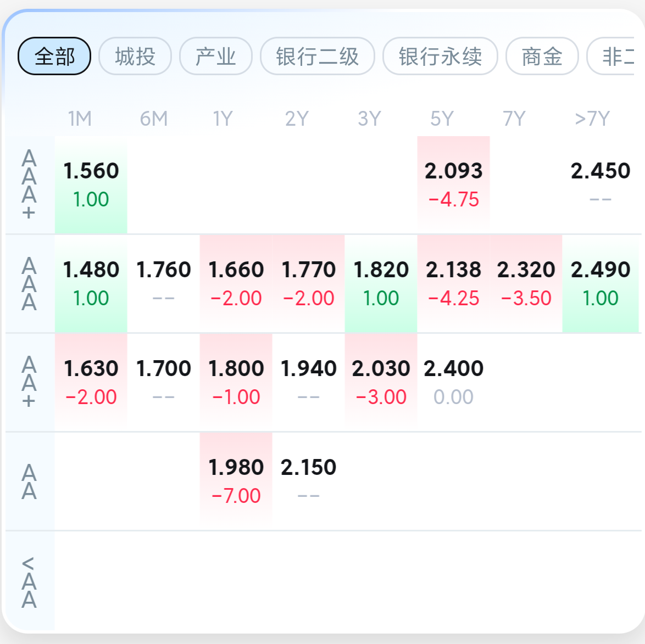Open the 产业 category tab

point(216,56)
